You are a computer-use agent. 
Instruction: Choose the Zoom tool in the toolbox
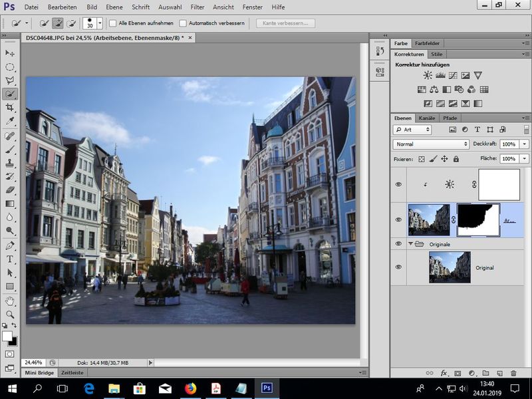pyautogui.click(x=10, y=314)
